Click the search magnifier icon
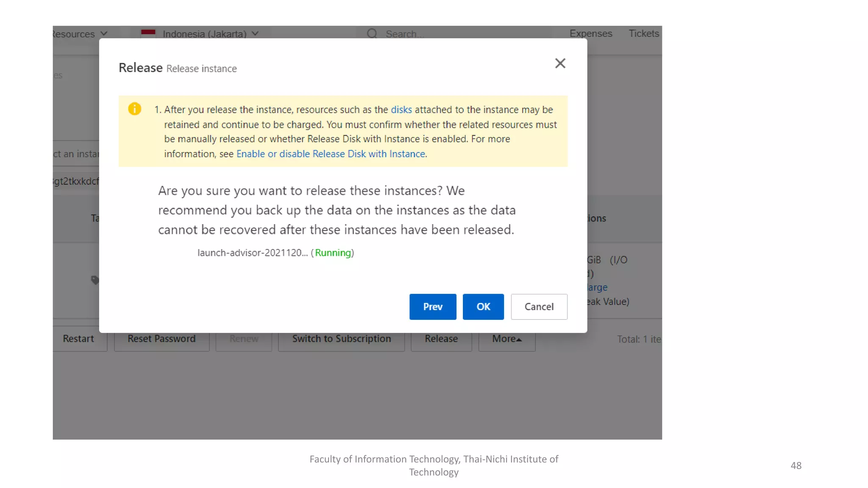Screen dimensions: 868x488 (x=372, y=33)
